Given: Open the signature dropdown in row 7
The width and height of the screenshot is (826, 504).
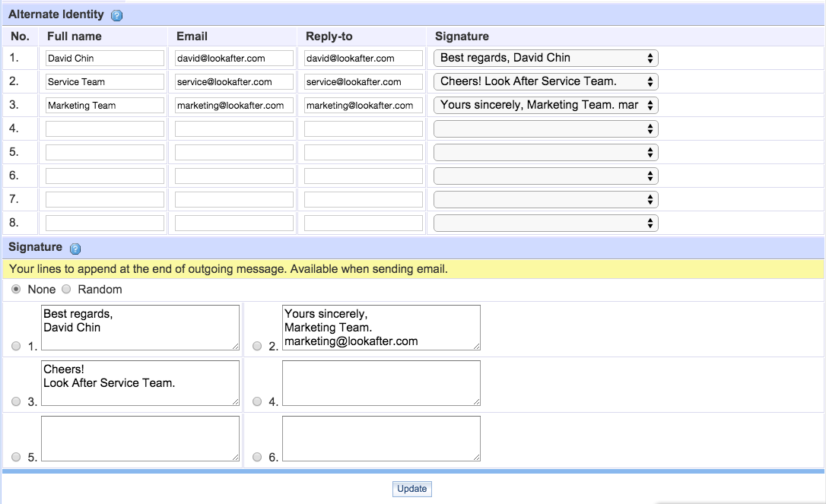Looking at the screenshot, I should coord(546,200).
